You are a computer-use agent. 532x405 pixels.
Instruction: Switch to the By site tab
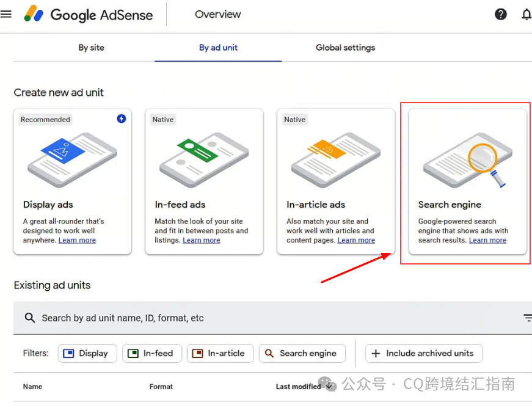pos(91,48)
